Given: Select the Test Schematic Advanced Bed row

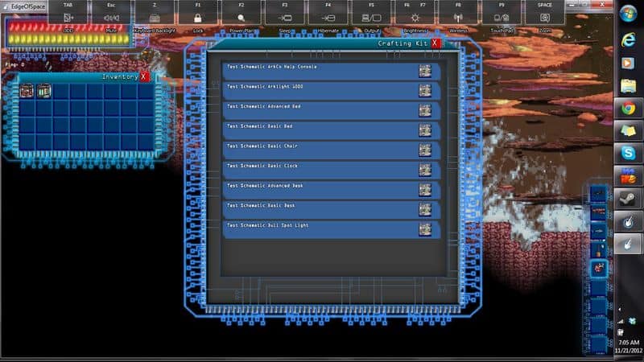Looking at the screenshot, I should pos(332,110).
